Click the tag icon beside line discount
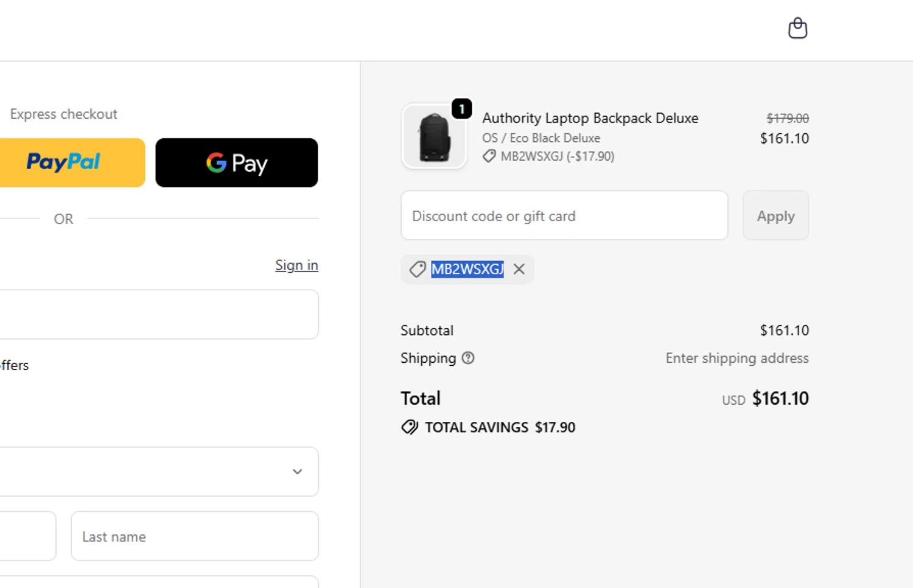913x588 pixels. 489,156
